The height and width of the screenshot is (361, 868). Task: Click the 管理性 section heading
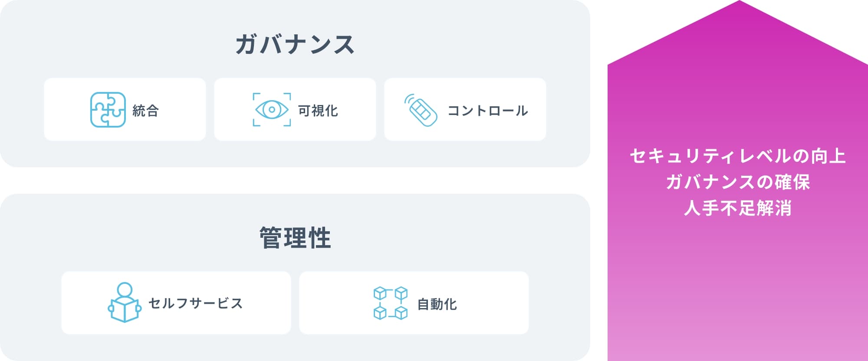[295, 238]
